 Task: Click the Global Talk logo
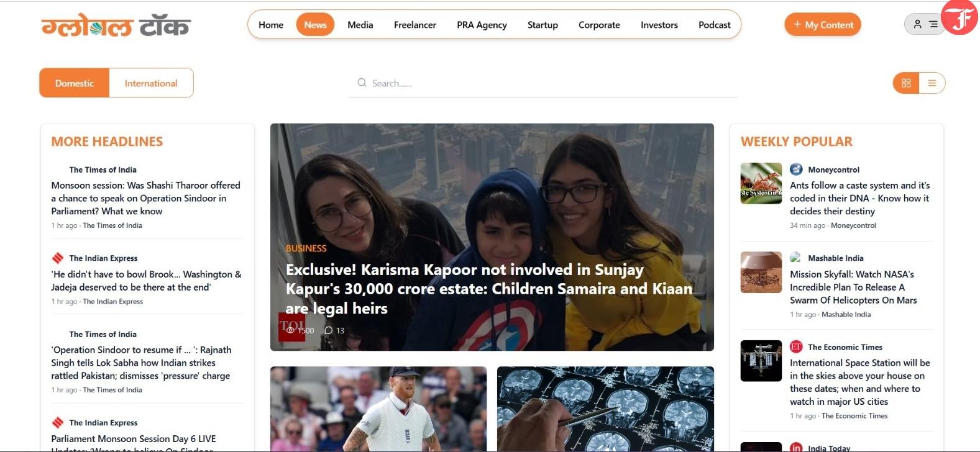click(x=116, y=26)
